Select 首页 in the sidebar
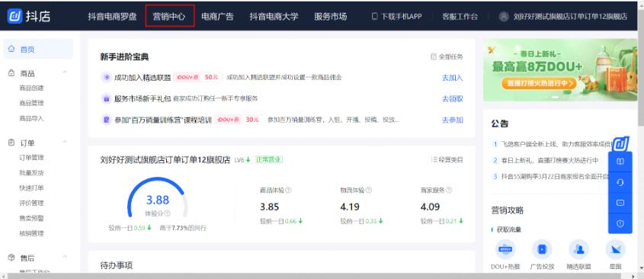 38,50
